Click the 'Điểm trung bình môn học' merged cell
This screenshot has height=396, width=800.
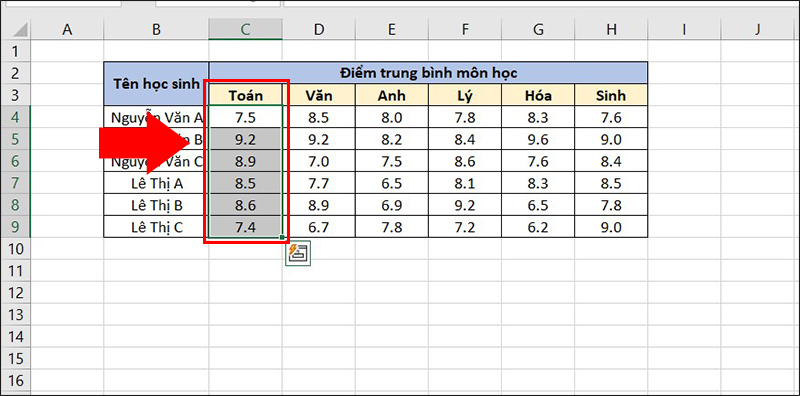pyautogui.click(x=429, y=73)
